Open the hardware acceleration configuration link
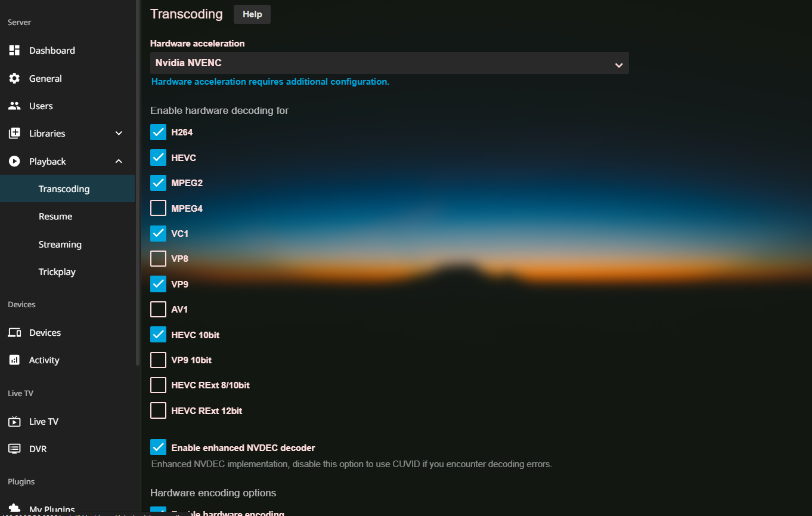Screen dimensions: 812x516 coord(270,82)
